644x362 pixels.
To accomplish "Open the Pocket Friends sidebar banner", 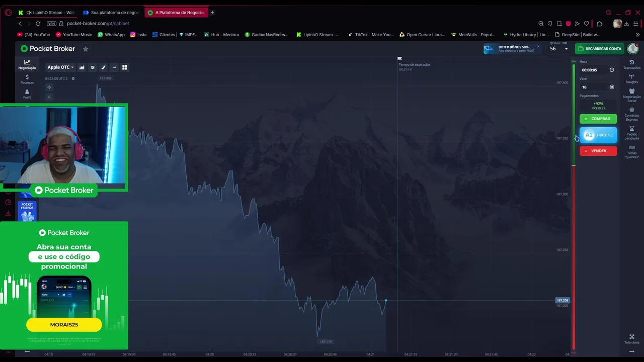I will [27, 212].
